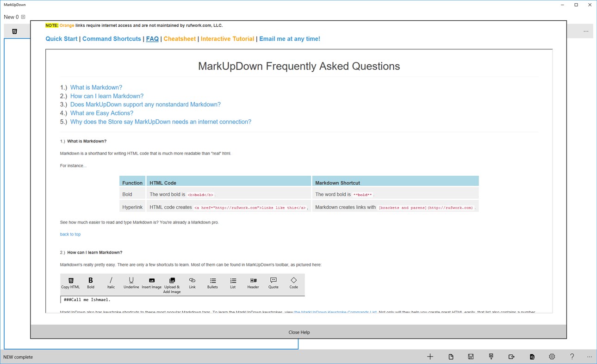The image size is (597, 364).
Task: Click the download document icon
Action: click(x=491, y=357)
